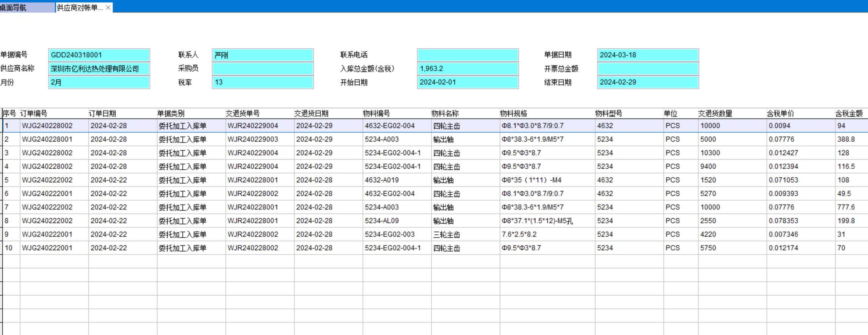Click material code 5234-AL09 cell
The width and height of the screenshot is (868, 335).
[x=382, y=221]
